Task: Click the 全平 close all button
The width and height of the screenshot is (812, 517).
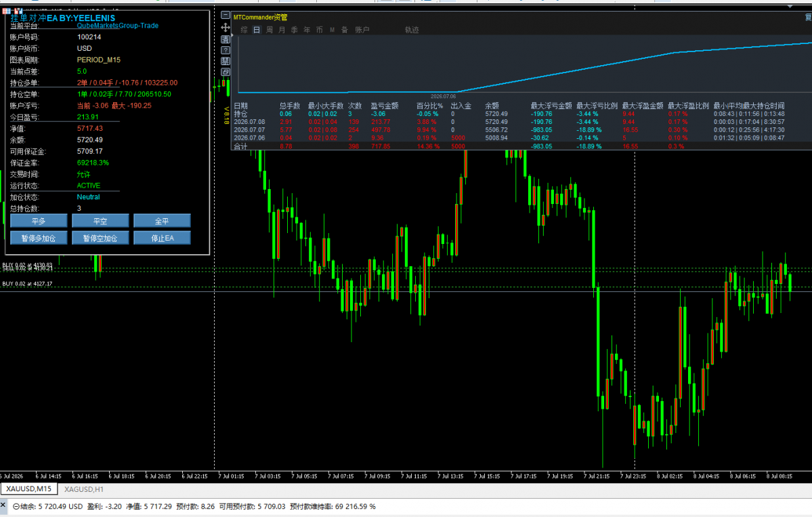Action: [x=162, y=221]
